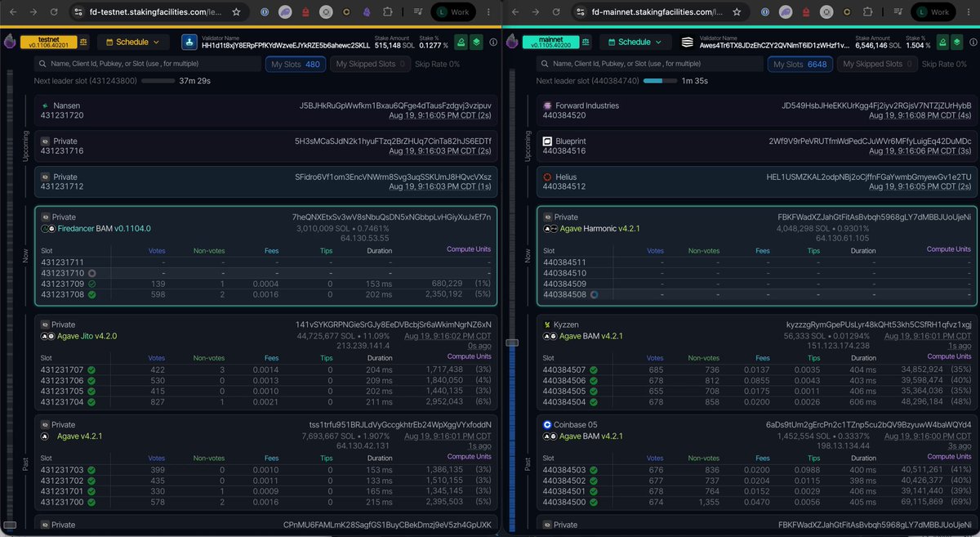The height and width of the screenshot is (537, 980).
Task: Click the Nansen validator name in testnet list
Action: coord(66,105)
